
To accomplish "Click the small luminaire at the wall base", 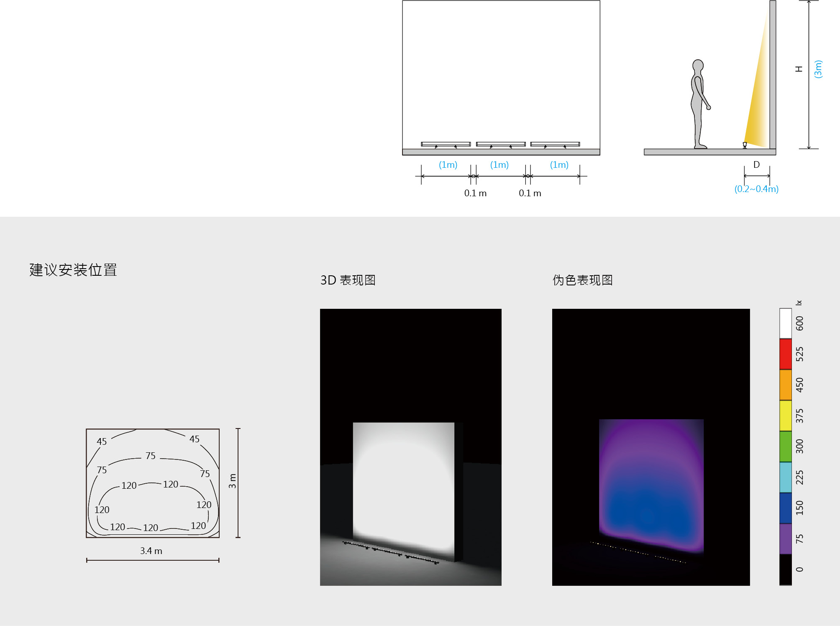I will [x=745, y=145].
